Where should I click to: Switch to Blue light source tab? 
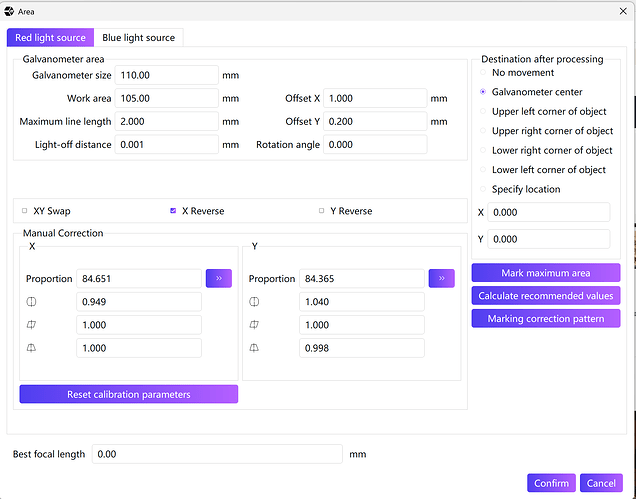139,38
